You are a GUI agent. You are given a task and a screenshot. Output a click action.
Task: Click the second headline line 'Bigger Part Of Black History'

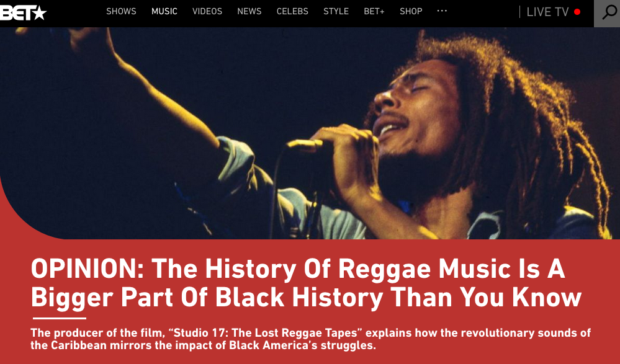(207, 297)
